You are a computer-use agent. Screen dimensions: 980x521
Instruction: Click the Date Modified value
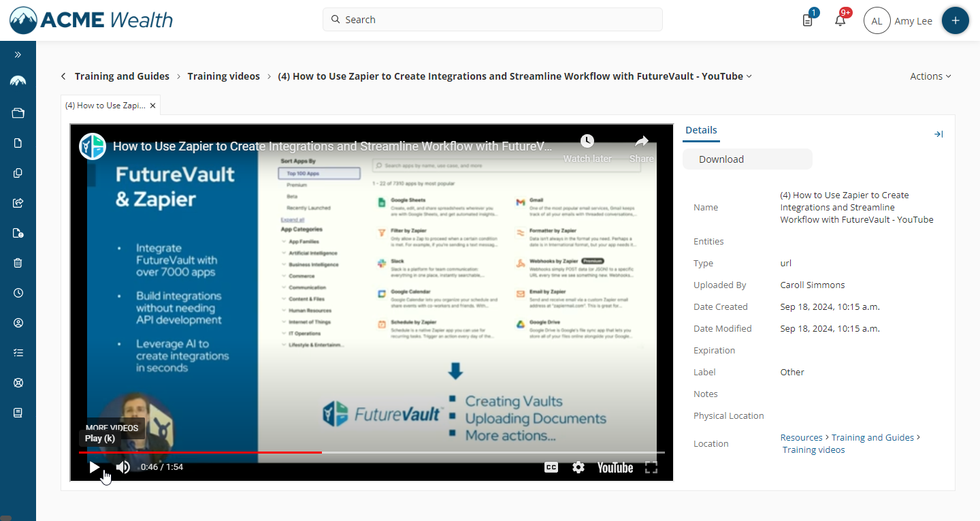pyautogui.click(x=830, y=328)
